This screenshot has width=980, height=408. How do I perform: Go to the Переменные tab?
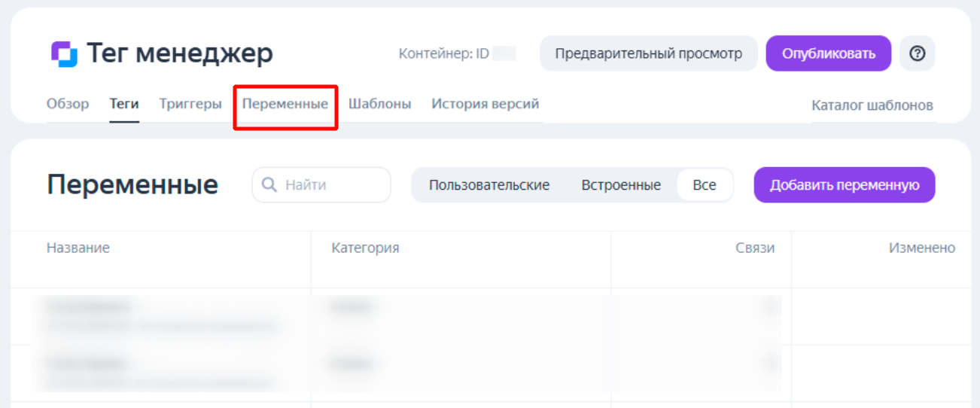pyautogui.click(x=285, y=104)
